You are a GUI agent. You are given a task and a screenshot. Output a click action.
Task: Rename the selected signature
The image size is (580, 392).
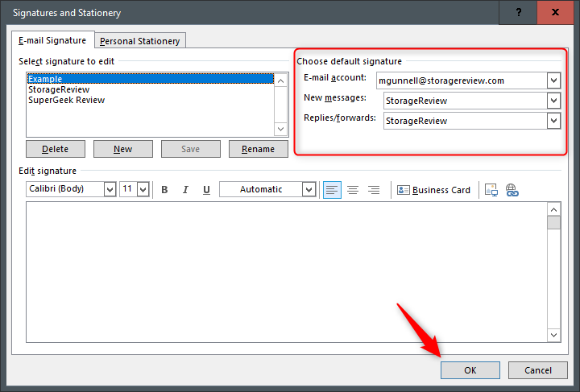(x=259, y=149)
